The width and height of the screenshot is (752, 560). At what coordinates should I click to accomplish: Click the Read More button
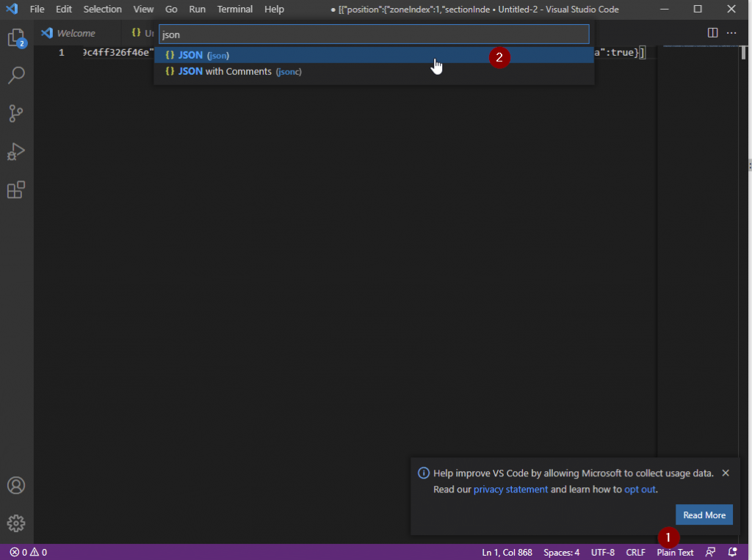(x=704, y=514)
